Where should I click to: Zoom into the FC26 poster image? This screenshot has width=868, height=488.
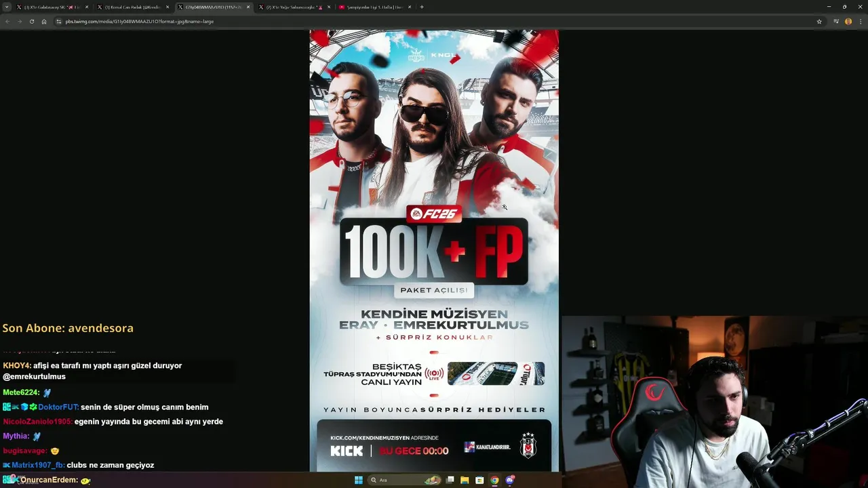click(x=434, y=251)
